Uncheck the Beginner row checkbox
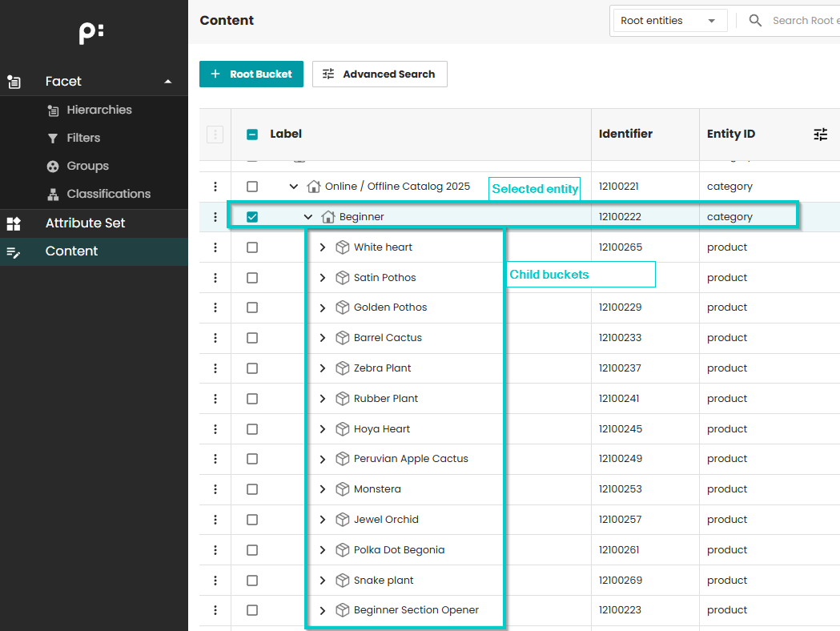 tap(252, 217)
